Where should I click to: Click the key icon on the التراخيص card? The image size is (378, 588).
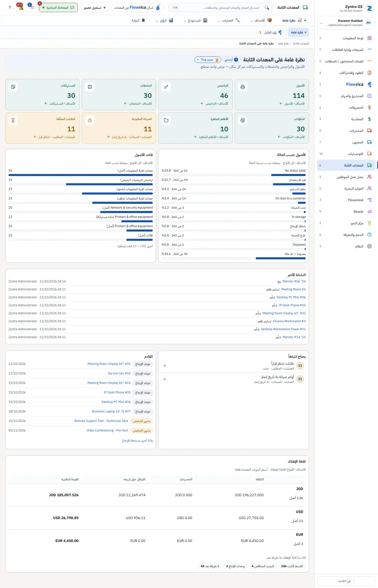[x=166, y=87]
